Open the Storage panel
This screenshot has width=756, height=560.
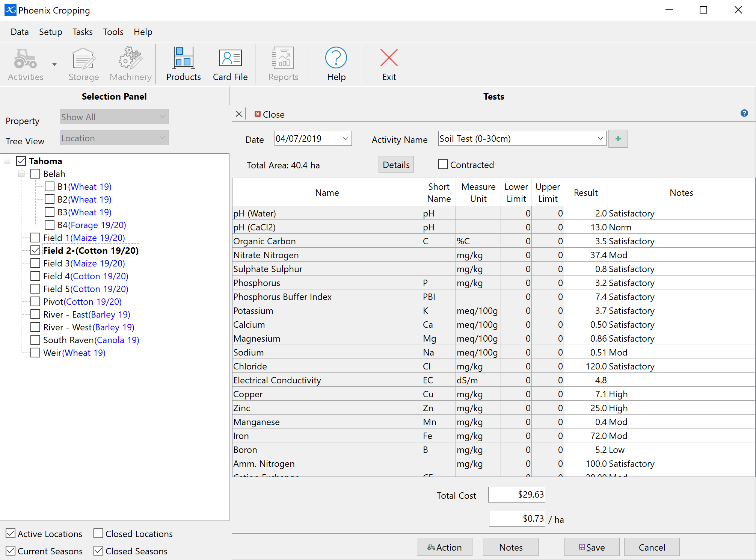tap(83, 64)
